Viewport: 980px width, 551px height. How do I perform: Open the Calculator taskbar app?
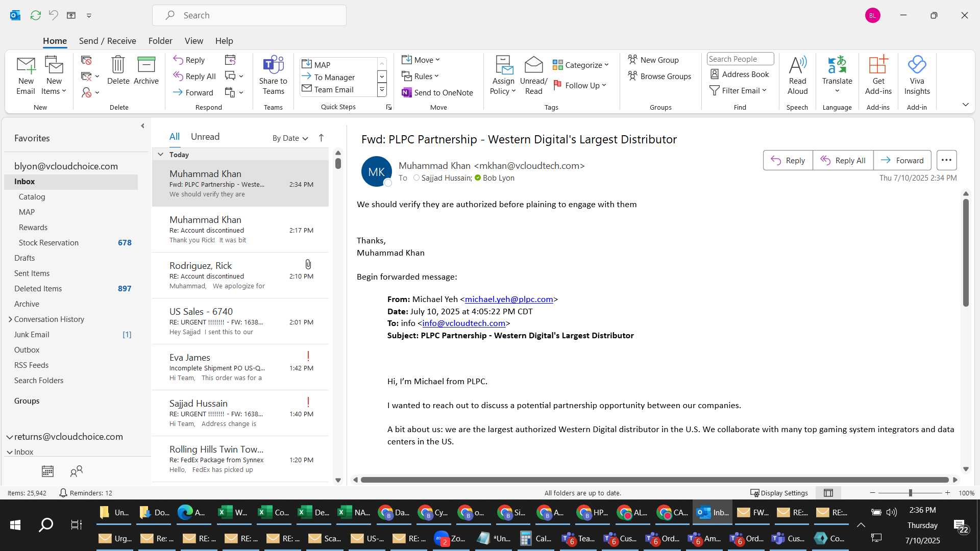[x=536, y=538]
